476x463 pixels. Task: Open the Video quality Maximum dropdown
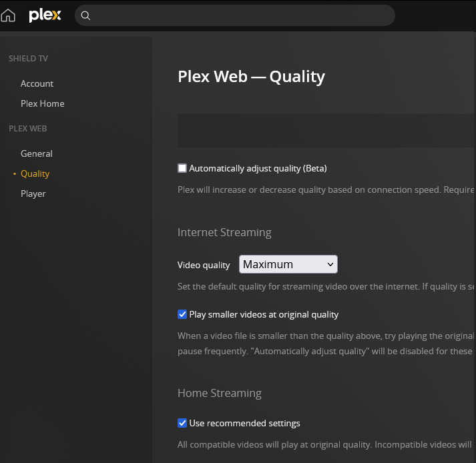coord(288,264)
